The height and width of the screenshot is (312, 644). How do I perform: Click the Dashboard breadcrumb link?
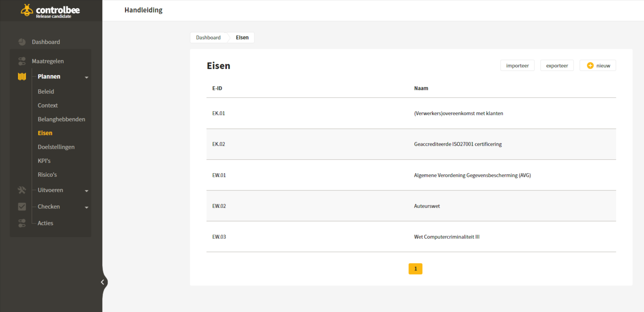point(208,38)
